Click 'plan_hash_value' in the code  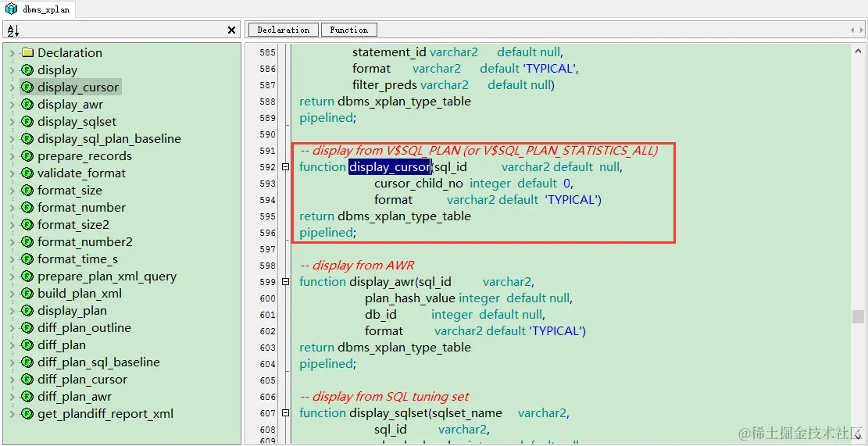pos(410,298)
